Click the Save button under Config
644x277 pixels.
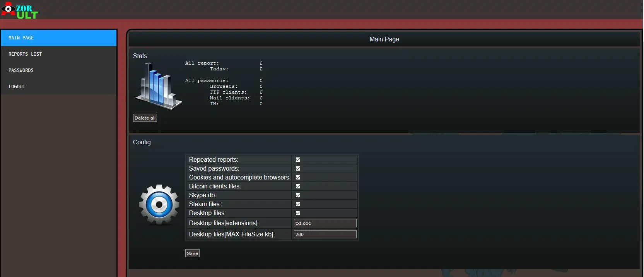[x=192, y=253]
